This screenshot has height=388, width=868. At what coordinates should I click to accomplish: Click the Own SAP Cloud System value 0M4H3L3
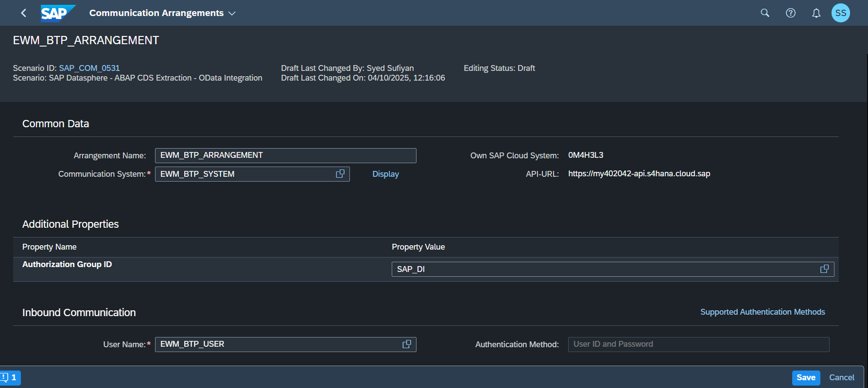tap(586, 155)
